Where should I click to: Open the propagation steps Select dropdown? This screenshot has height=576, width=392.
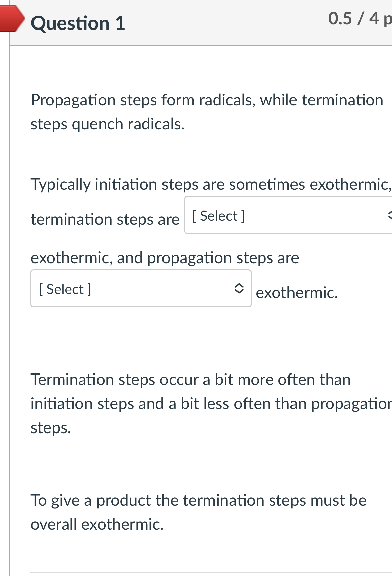coord(141,288)
